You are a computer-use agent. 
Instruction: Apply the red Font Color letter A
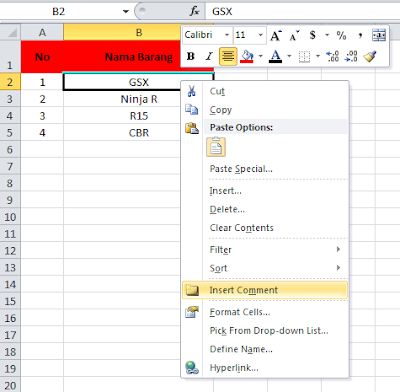pyautogui.click(x=275, y=56)
